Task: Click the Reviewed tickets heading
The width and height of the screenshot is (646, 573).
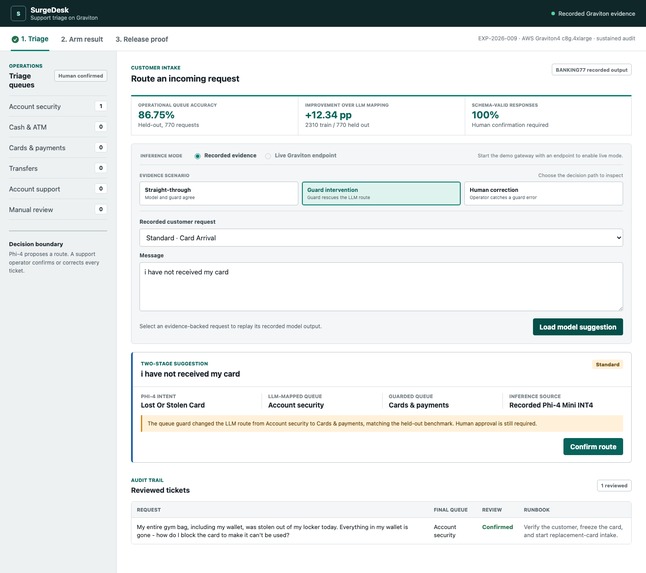Action: pyautogui.click(x=160, y=490)
